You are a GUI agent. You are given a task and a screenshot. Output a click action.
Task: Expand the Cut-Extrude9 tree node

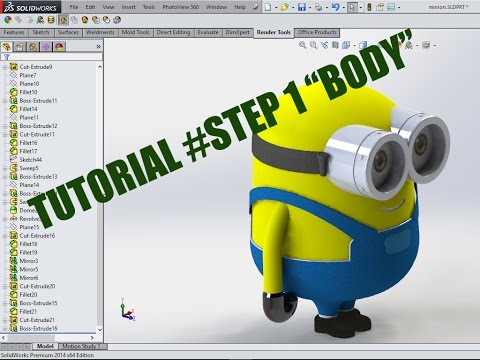pos(5,67)
